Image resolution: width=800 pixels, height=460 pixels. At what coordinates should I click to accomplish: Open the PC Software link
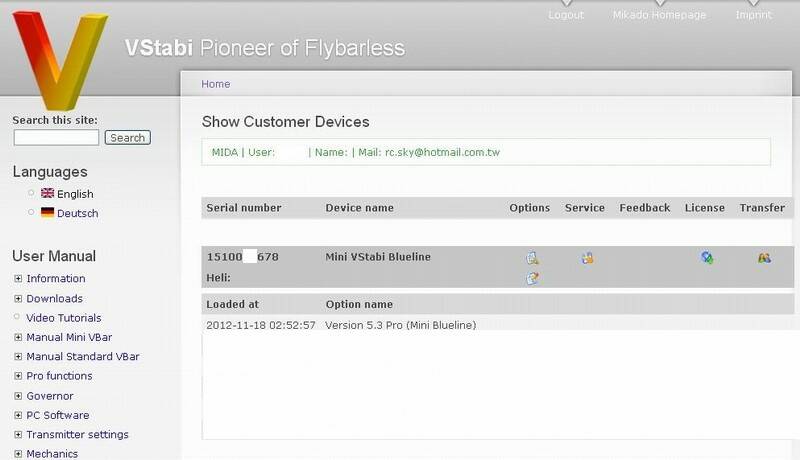click(58, 415)
